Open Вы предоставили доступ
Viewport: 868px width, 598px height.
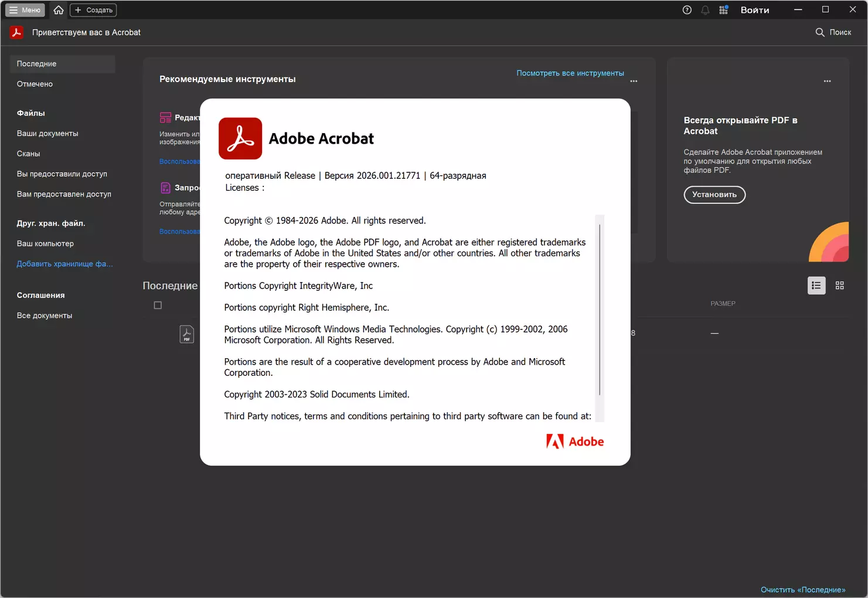tap(63, 174)
